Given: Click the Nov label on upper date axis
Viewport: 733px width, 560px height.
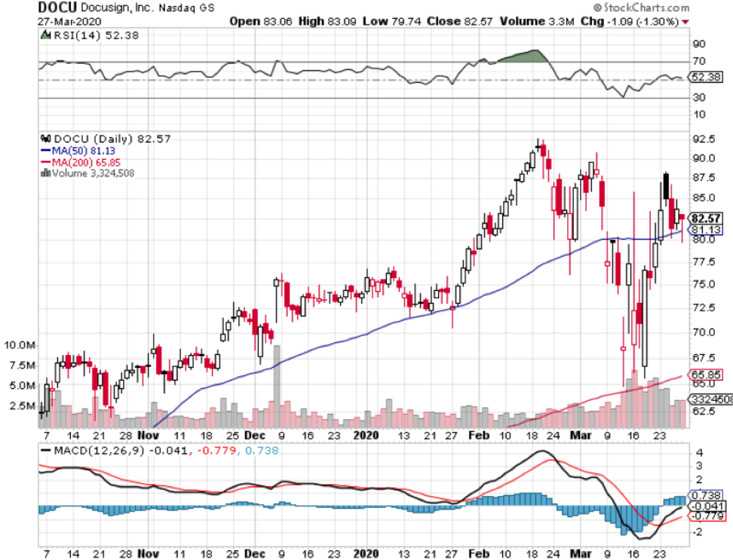Looking at the screenshot, I should coord(149,436).
